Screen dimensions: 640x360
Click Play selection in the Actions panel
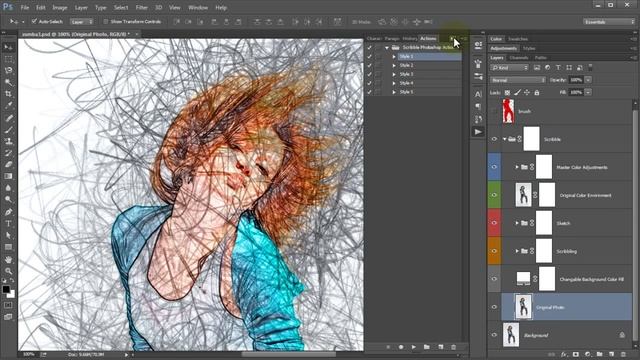pos(413,347)
